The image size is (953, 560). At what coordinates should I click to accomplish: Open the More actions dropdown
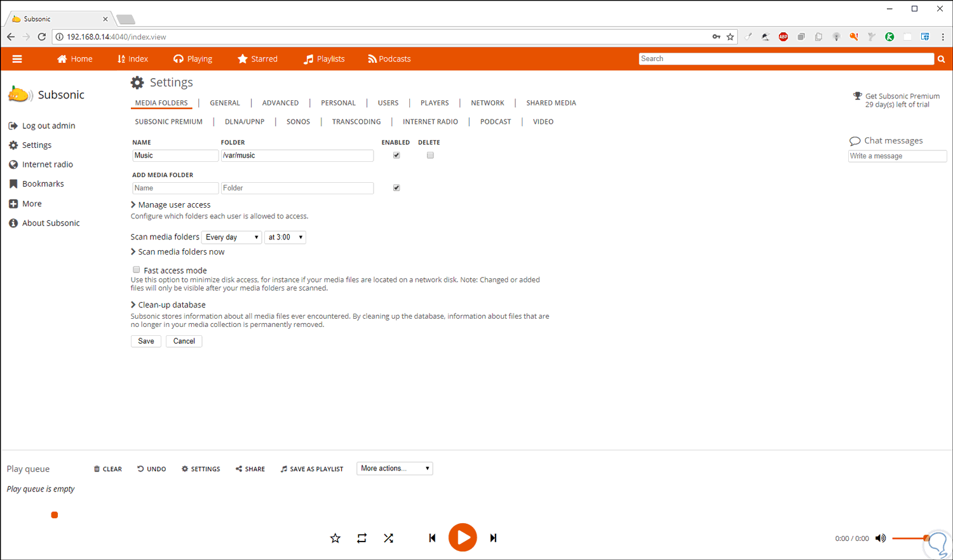[x=395, y=469]
